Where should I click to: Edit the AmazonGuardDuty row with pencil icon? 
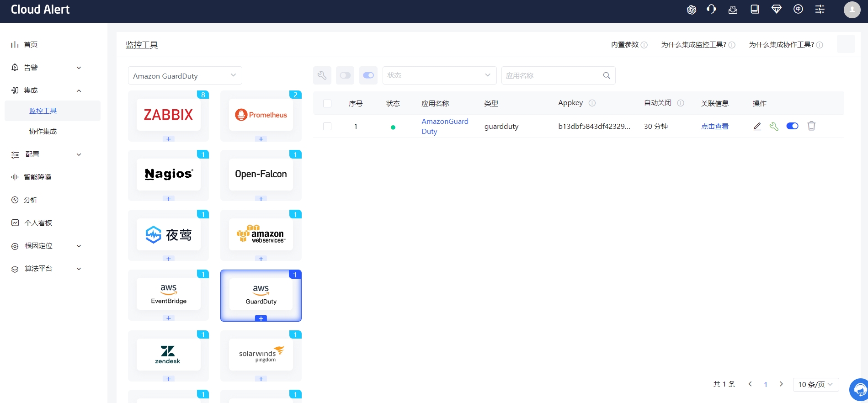pos(757,126)
